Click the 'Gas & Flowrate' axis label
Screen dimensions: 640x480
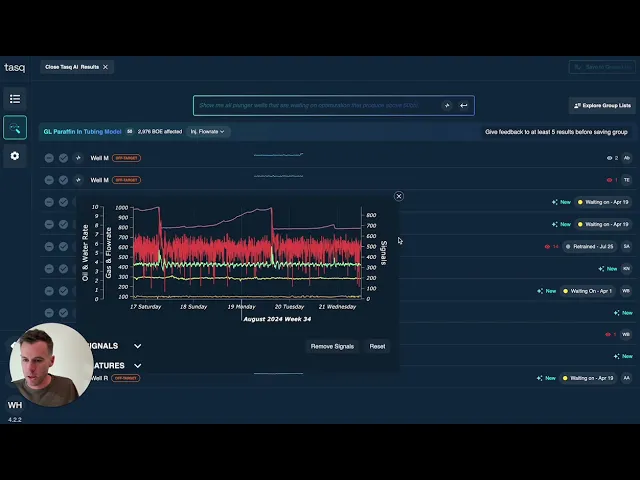pos(109,253)
